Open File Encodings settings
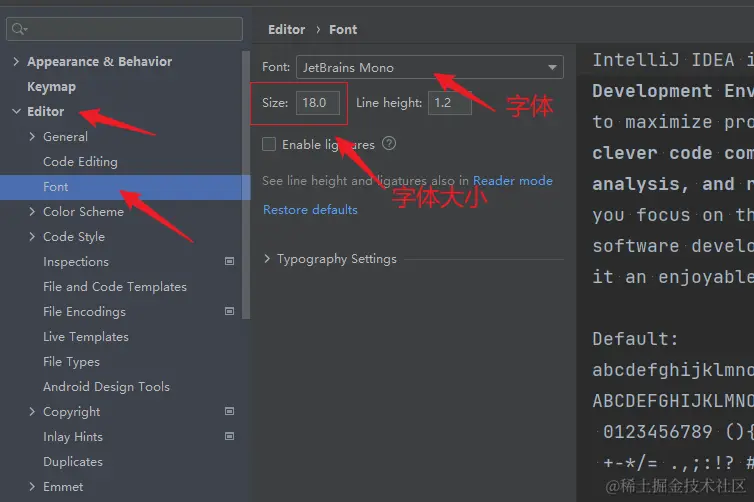Viewport: 754px width, 502px height. point(85,312)
